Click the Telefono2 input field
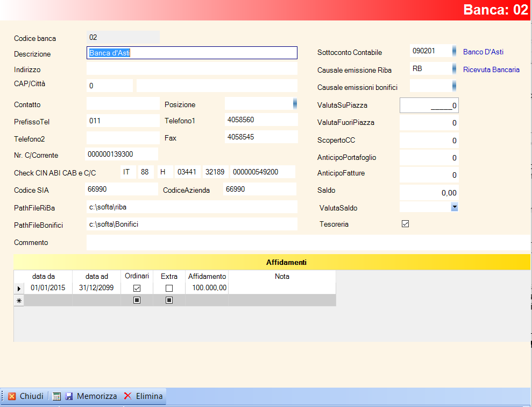This screenshot has height=407, width=532. 123,138
